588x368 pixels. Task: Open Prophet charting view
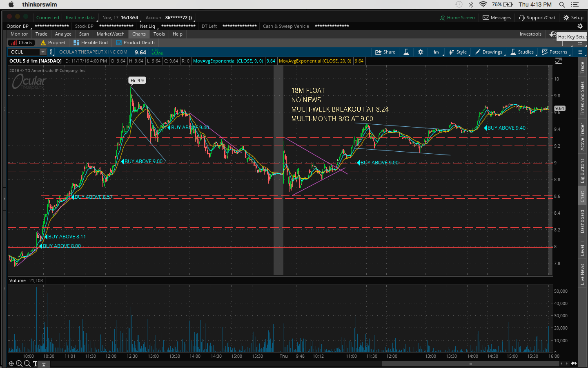[x=53, y=43]
